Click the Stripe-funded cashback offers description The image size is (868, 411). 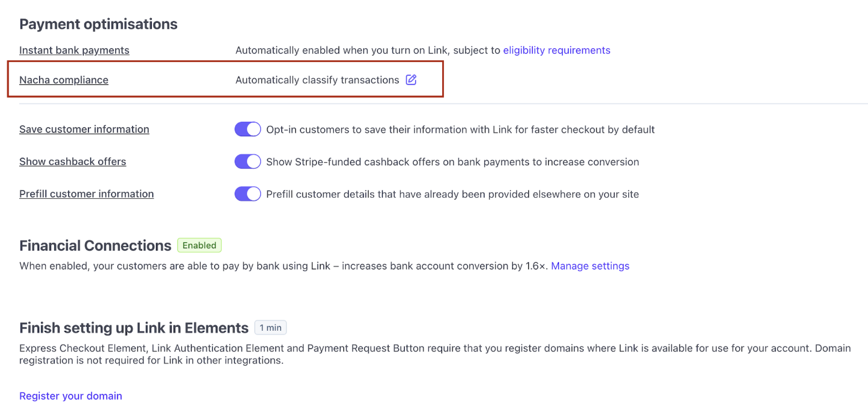click(x=452, y=162)
